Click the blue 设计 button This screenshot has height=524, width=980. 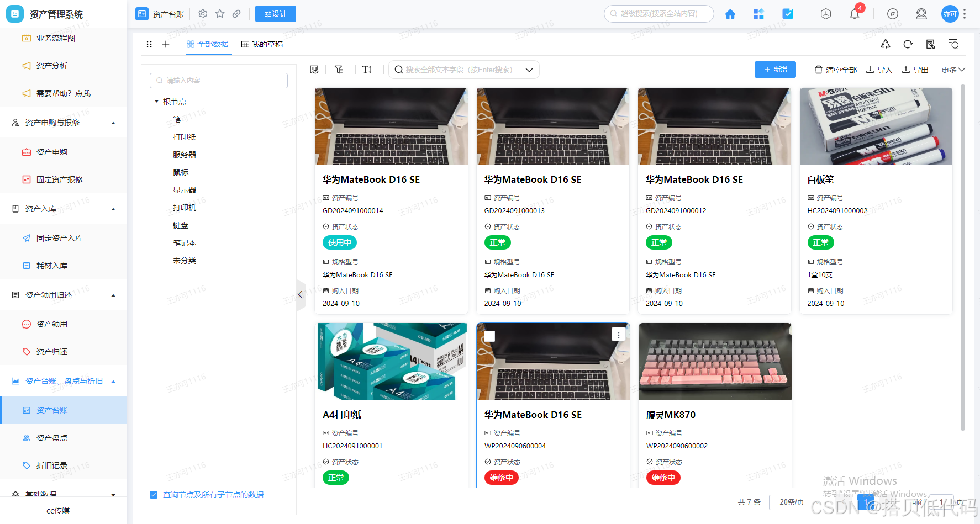pyautogui.click(x=276, y=14)
